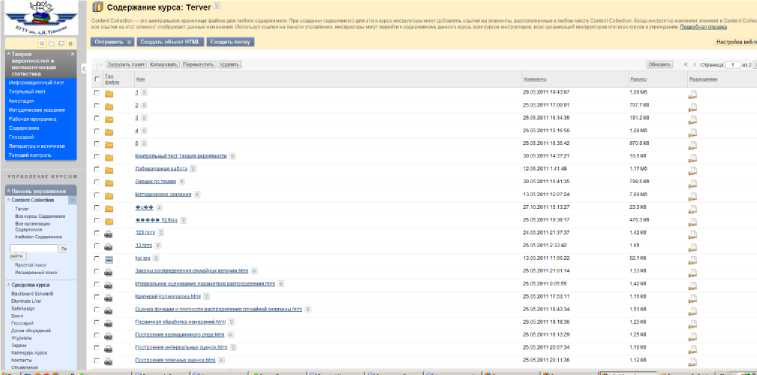Click the course content folder icon beside the page title
The image size is (757, 375).
click(98, 7)
